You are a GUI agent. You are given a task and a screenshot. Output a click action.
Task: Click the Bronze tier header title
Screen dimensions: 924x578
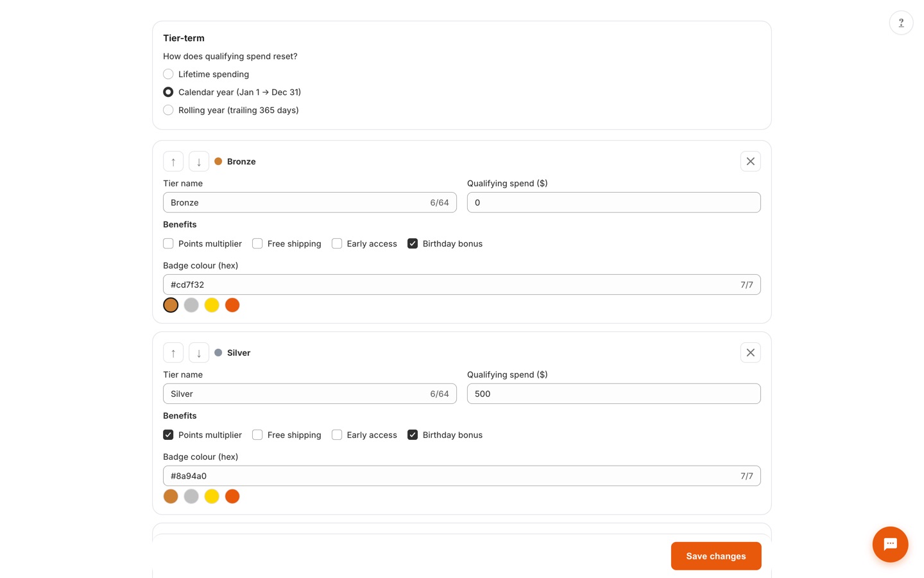(241, 161)
